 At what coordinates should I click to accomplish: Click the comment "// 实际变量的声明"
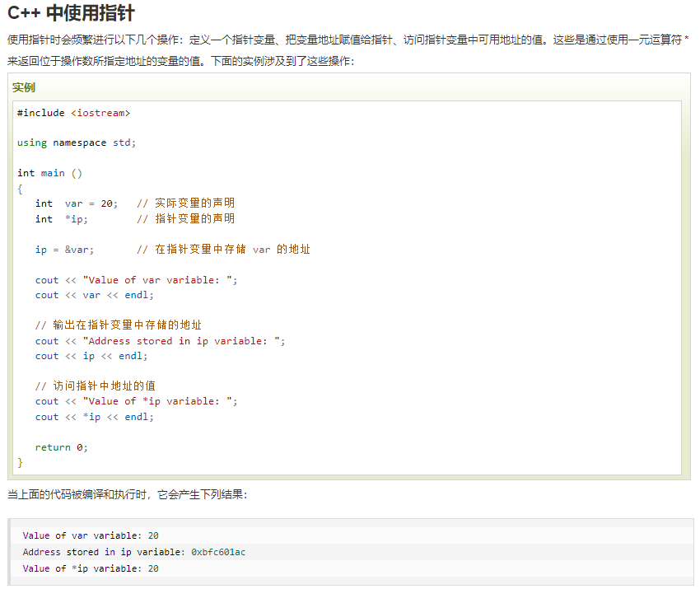tap(186, 203)
